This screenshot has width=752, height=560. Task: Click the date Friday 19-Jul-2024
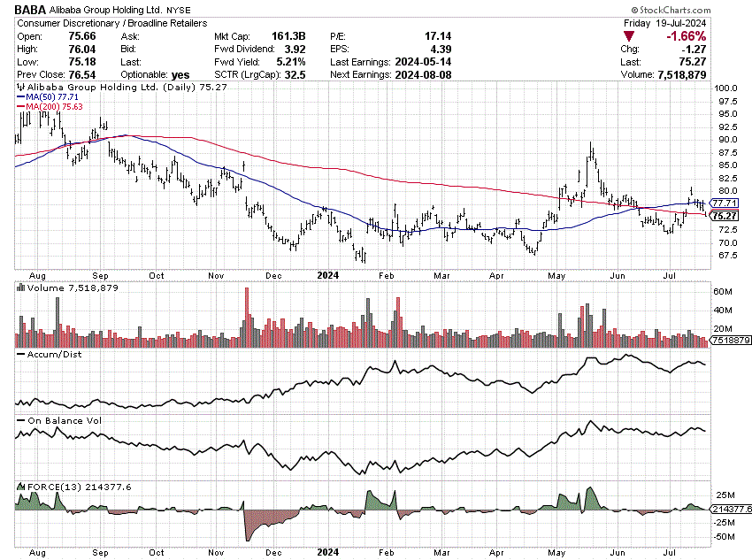pos(664,23)
